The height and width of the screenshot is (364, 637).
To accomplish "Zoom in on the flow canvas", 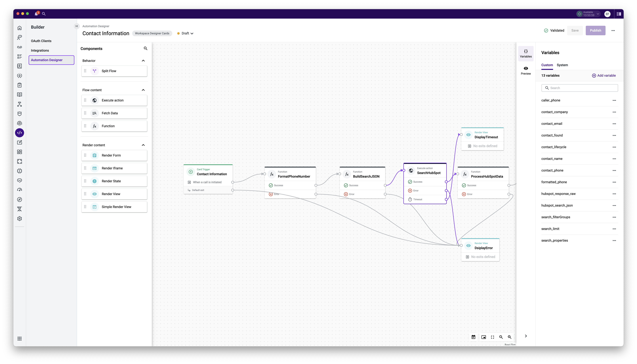I will tap(509, 337).
